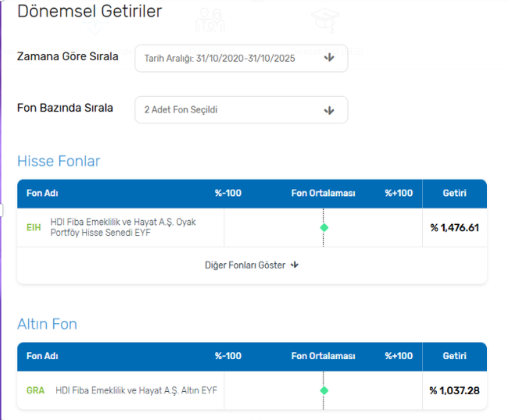Click the arrow icon beside Diğer Fonları Göster
508x420 pixels.
tap(295, 265)
